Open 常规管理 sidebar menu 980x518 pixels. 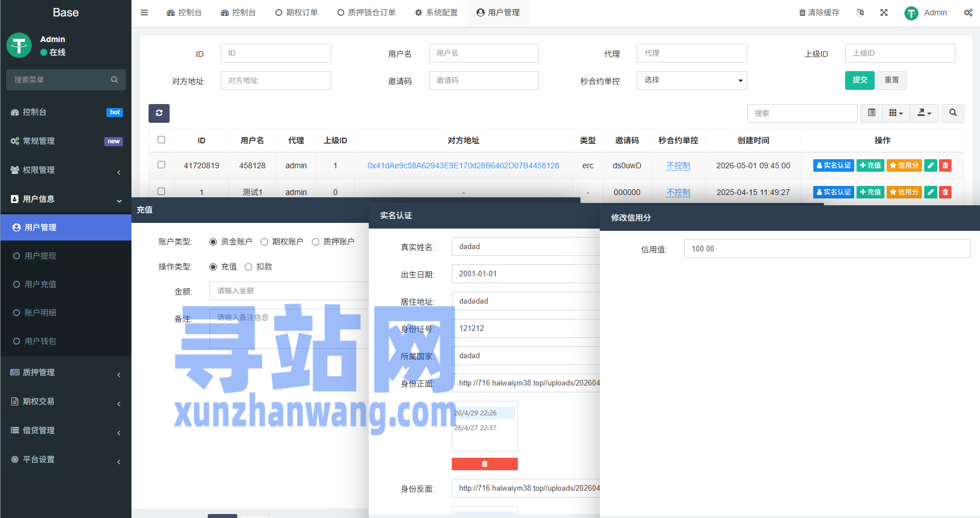click(66, 141)
